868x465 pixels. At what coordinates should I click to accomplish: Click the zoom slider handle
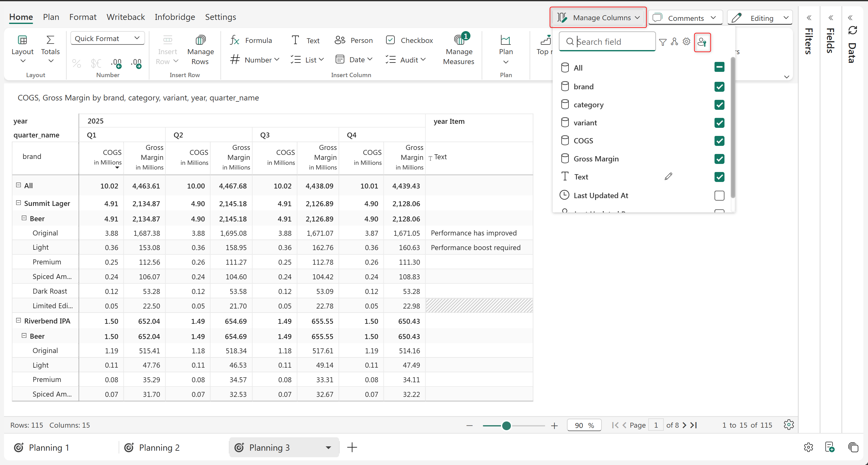(x=506, y=425)
